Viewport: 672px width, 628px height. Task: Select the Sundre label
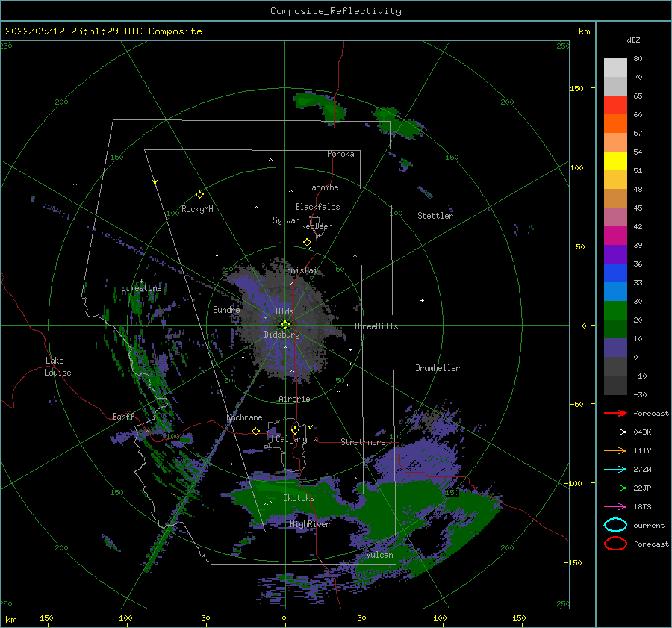tap(226, 309)
